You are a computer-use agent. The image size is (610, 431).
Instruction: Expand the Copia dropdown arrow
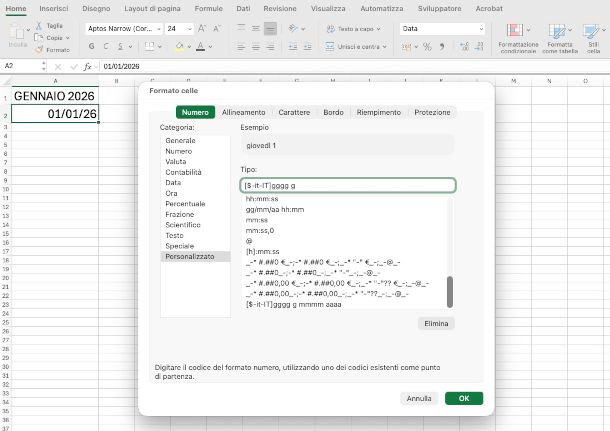[68, 38]
